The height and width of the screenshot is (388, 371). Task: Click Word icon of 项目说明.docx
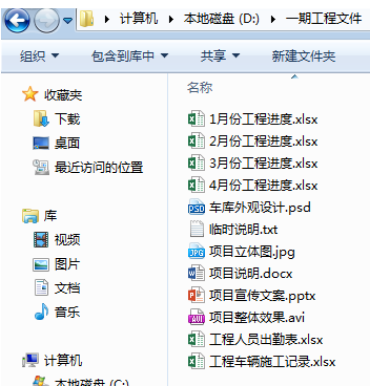tap(196, 273)
